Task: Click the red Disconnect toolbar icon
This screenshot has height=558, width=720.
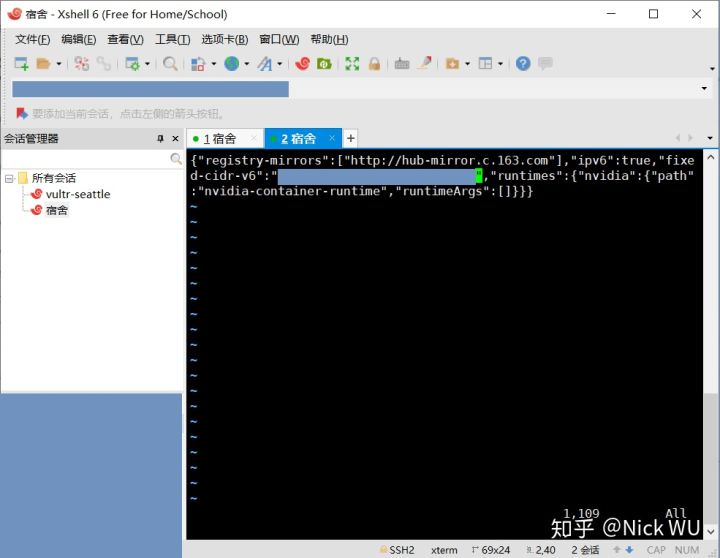Action: coord(82,63)
